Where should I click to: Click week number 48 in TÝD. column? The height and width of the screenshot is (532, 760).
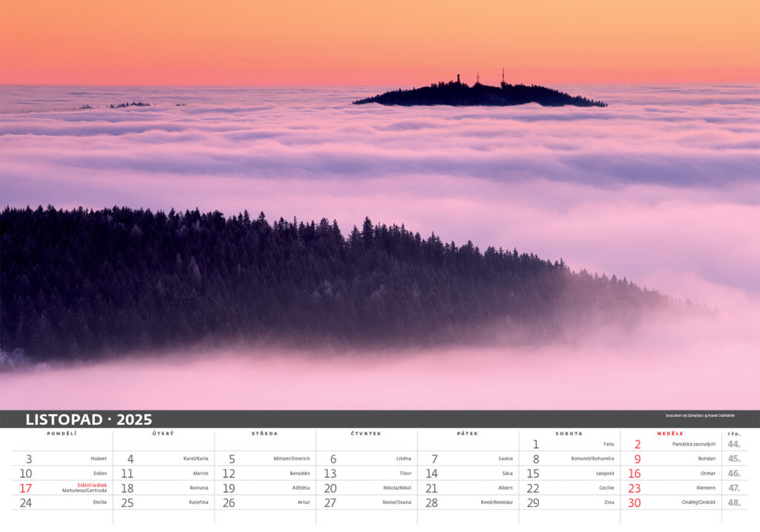tap(733, 502)
